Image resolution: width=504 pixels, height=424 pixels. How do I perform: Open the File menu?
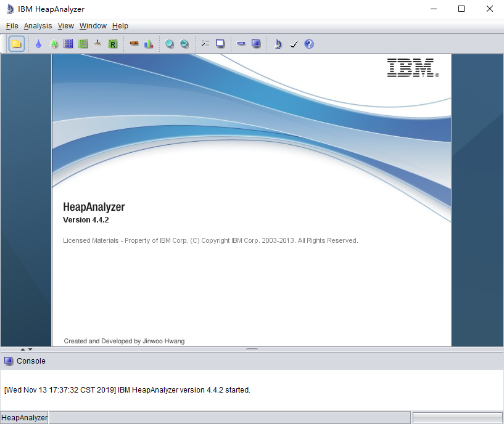12,26
